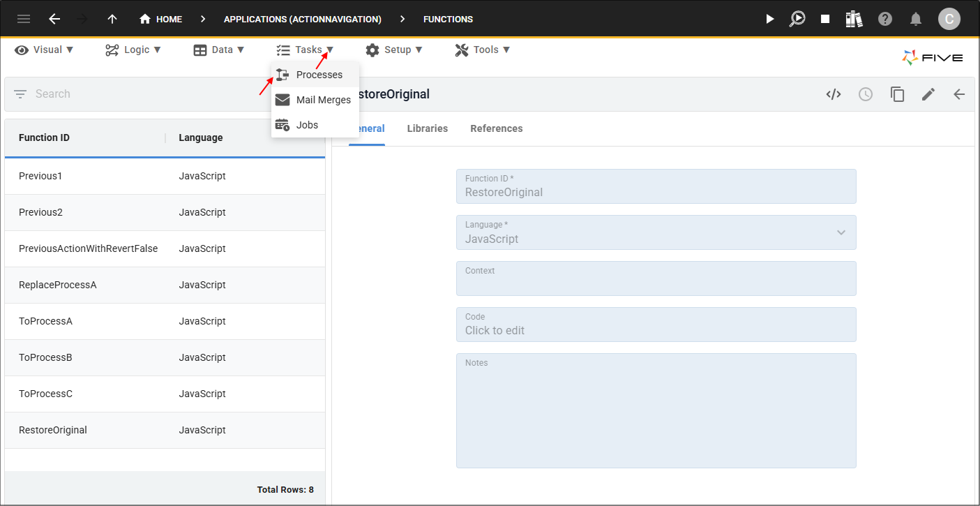This screenshot has width=980, height=506.
Task: Select the ToProcessB row
Action: (165, 357)
